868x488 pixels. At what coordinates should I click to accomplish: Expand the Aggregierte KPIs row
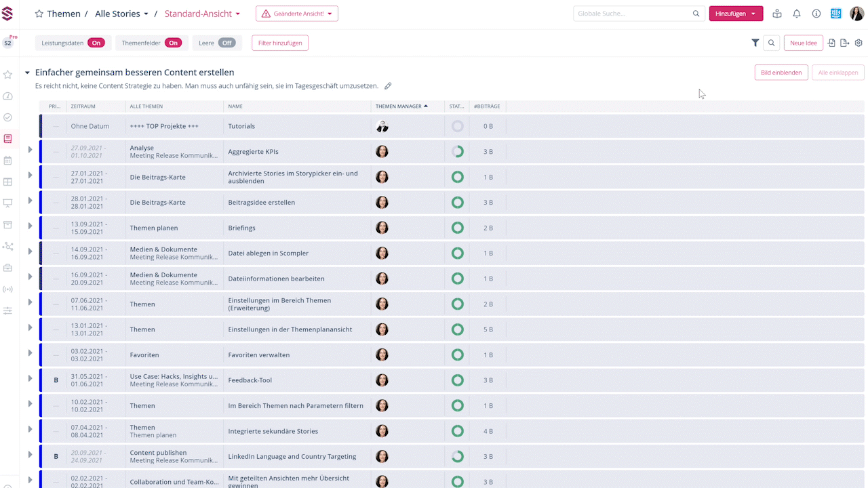point(30,150)
